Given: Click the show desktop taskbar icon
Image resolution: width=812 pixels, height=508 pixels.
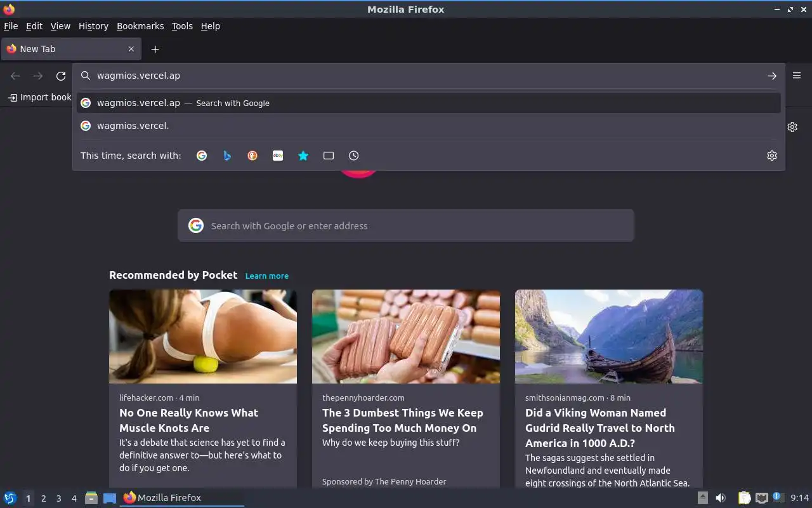Looking at the screenshot, I should 110,498.
